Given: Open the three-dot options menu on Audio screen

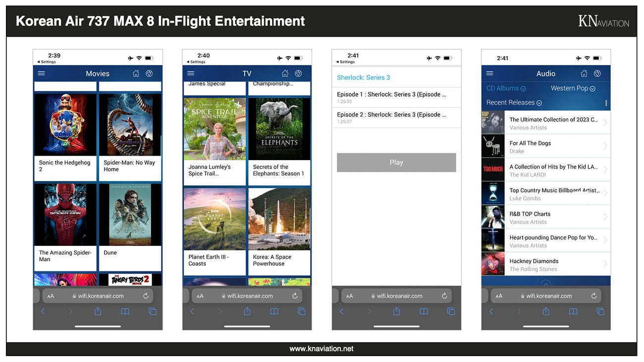Looking at the screenshot, I should [x=606, y=103].
